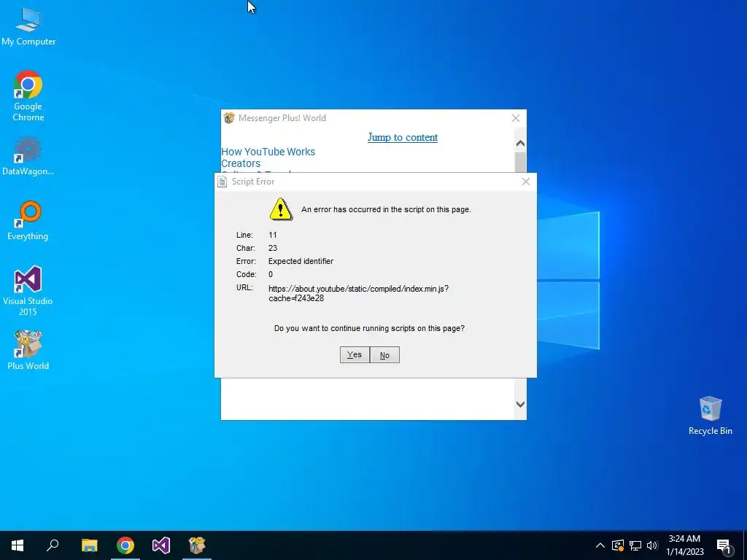Image resolution: width=747 pixels, height=560 pixels.
Task: Open the network status tray icon
Action: pos(635,545)
